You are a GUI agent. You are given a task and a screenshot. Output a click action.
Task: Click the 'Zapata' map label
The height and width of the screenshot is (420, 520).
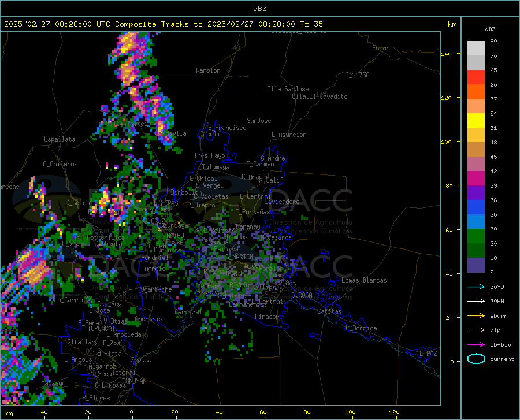click(x=142, y=360)
